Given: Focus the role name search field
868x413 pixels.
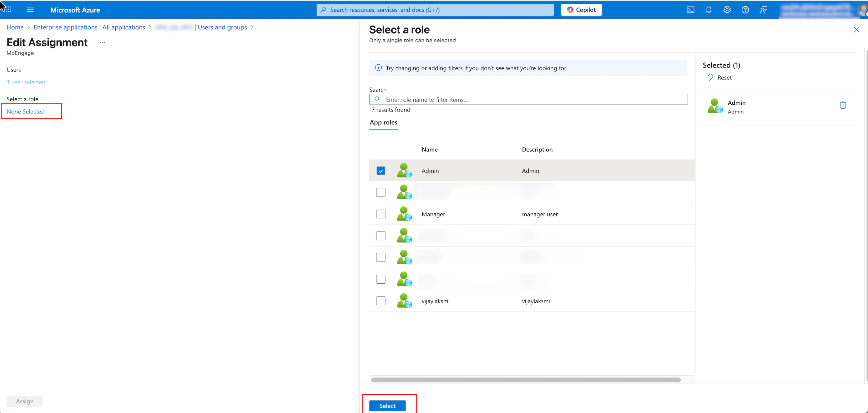Looking at the screenshot, I should [x=532, y=100].
